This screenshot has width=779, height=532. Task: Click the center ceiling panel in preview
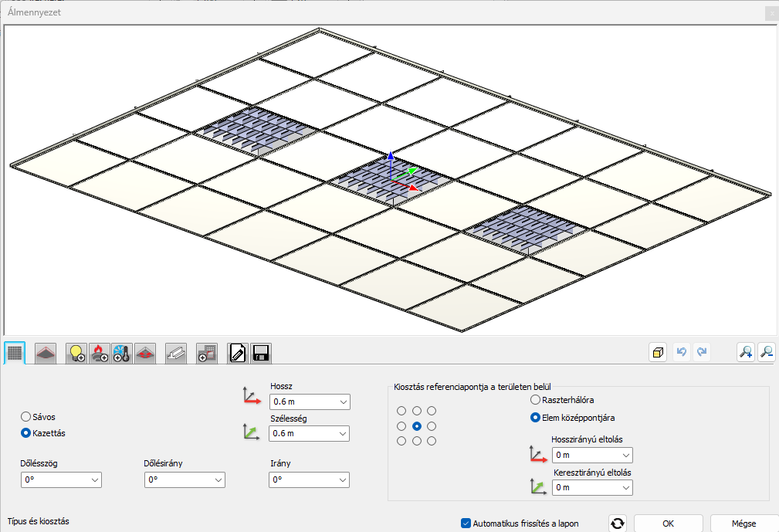390,181
